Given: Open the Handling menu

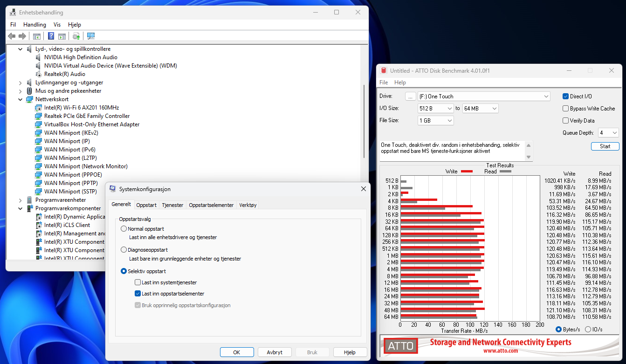Looking at the screenshot, I should [x=34, y=25].
